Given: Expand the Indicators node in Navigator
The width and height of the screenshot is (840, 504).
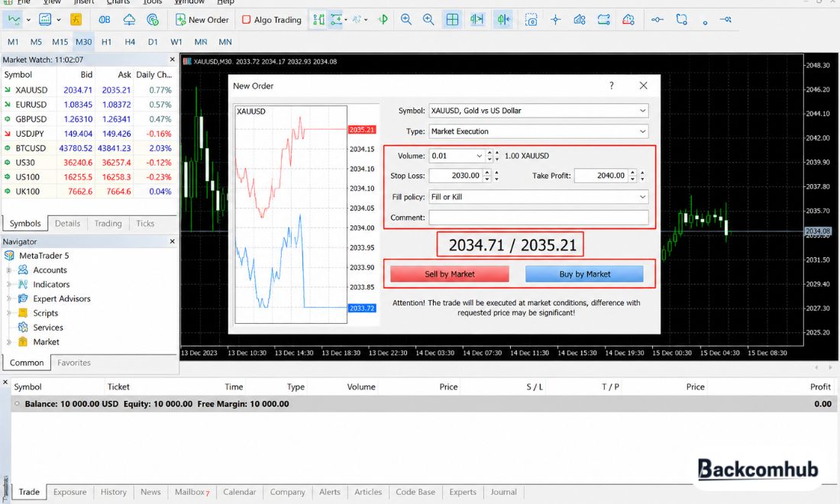Looking at the screenshot, I should coord(8,284).
